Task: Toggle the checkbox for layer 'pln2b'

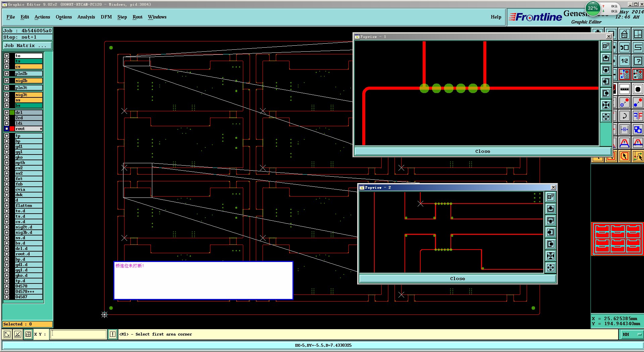Action: (7, 74)
